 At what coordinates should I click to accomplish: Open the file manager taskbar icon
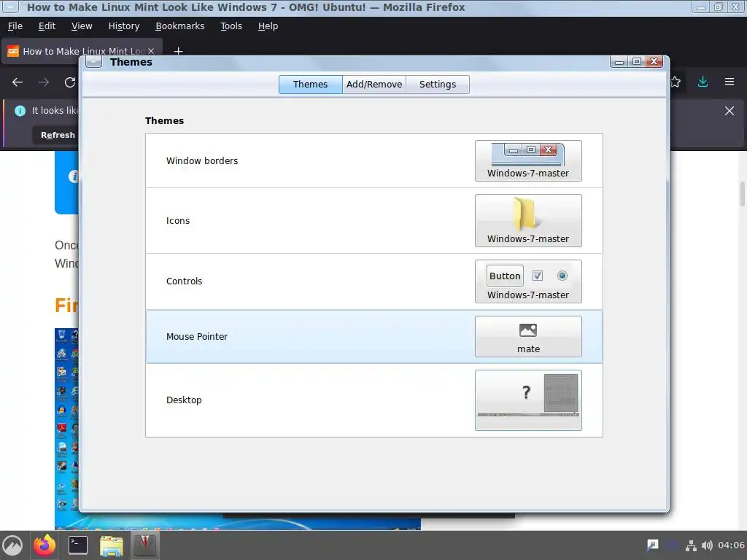[112, 545]
